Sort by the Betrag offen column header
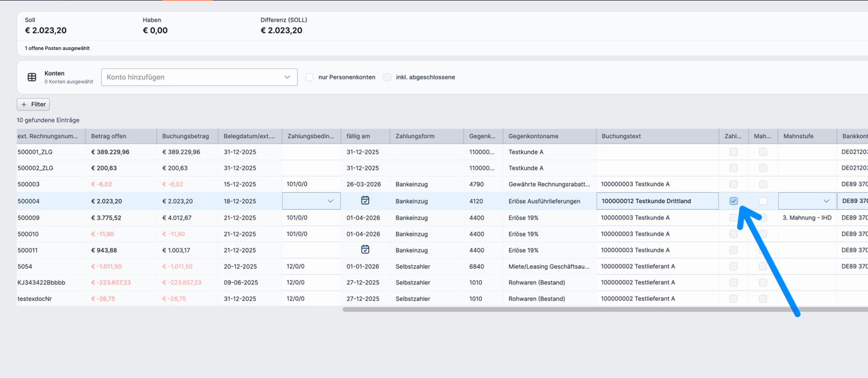 click(x=109, y=136)
